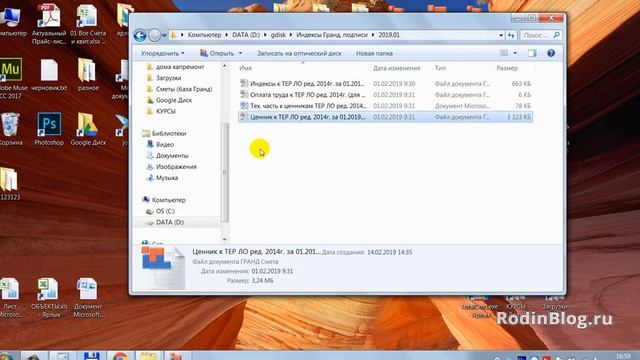Viewport: 640px width, 360px height.
Task: Open the 123123 desktop folder
Action: click(10, 184)
